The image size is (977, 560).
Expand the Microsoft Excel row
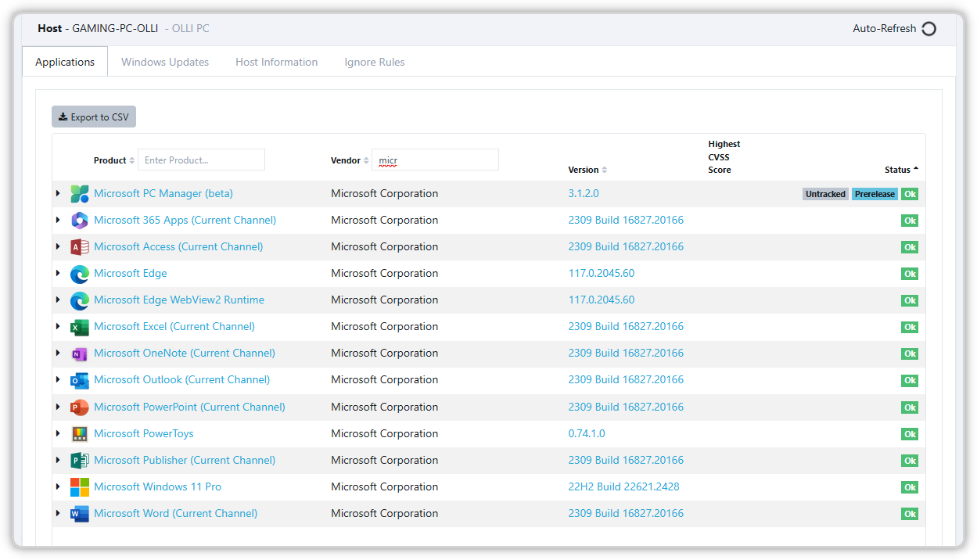coord(58,326)
